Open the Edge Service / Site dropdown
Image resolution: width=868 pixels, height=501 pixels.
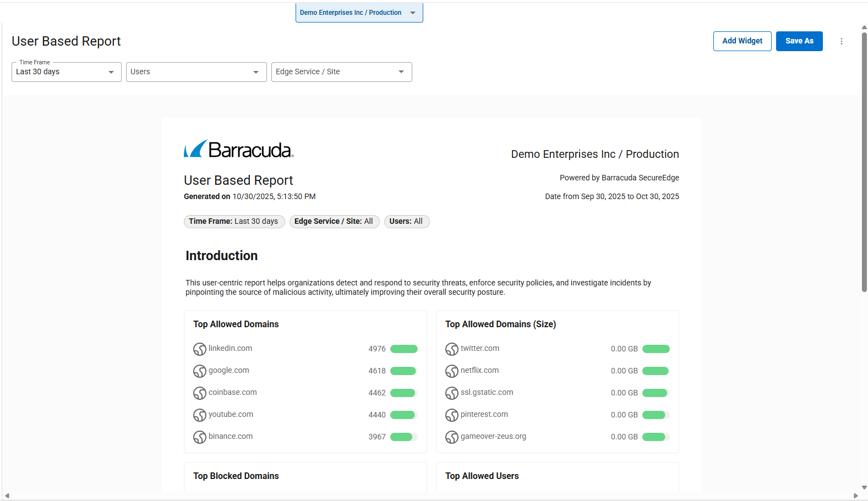341,72
